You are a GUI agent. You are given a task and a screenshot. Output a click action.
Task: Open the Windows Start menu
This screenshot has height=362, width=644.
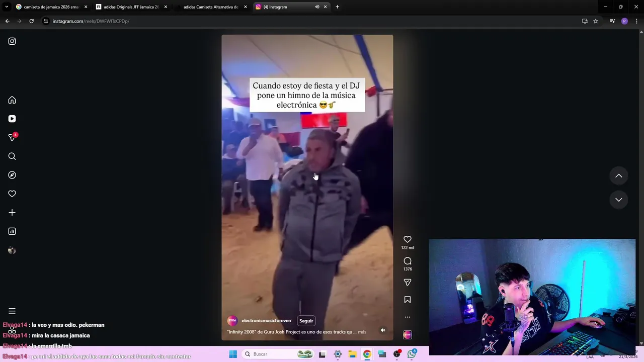(x=233, y=354)
